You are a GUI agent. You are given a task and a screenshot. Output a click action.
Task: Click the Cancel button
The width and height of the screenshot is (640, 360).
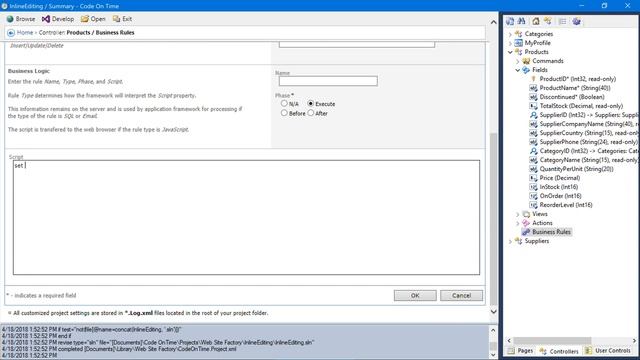point(461,295)
